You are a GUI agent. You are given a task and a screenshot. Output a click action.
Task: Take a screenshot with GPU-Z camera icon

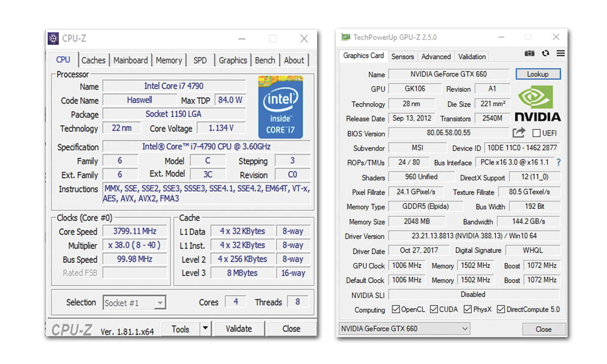tap(529, 53)
